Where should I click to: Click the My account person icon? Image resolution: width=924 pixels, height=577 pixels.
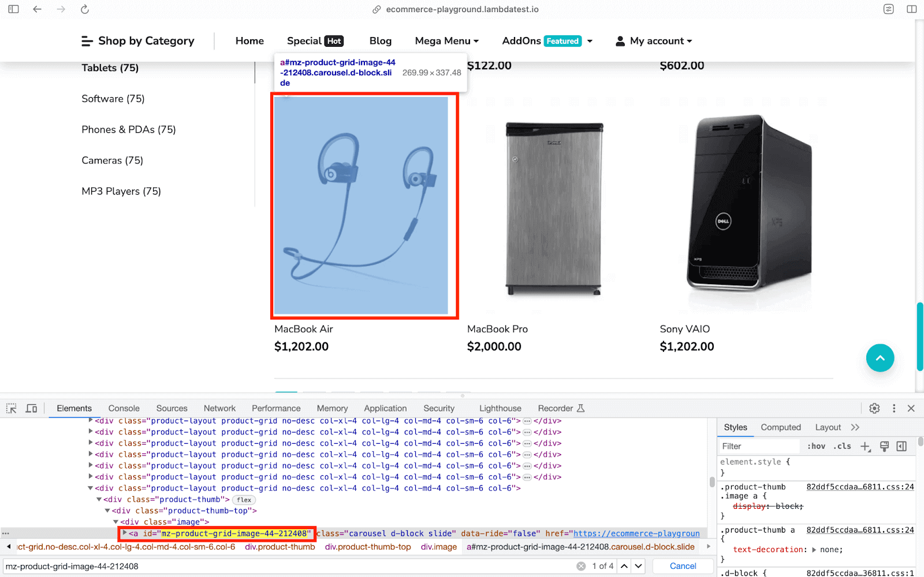pos(620,41)
